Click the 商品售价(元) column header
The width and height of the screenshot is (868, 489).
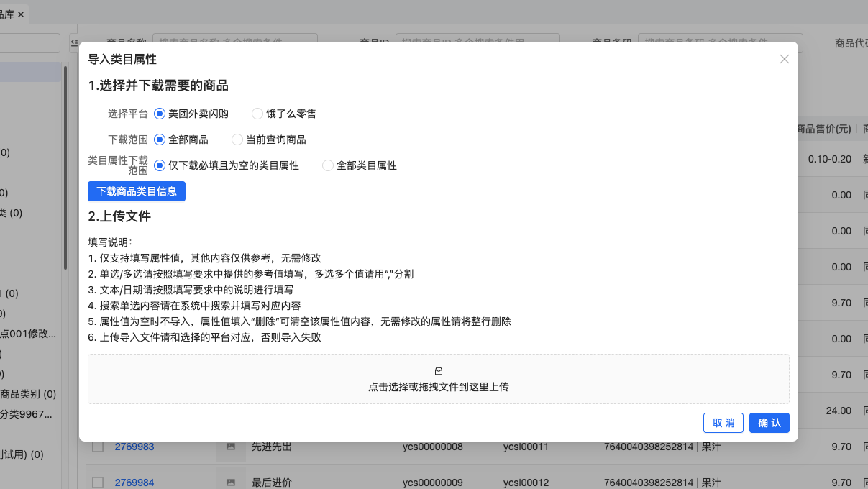click(825, 129)
